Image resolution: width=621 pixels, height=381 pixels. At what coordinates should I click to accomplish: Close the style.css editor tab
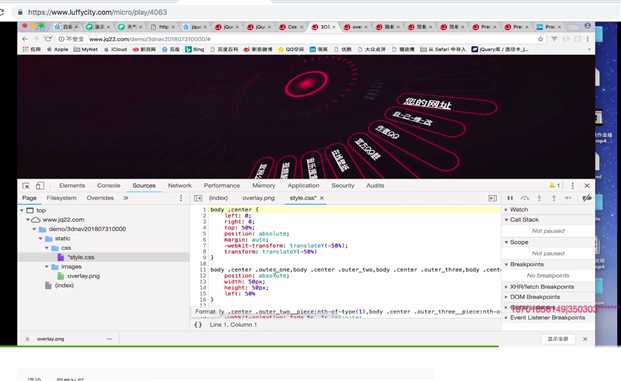[x=322, y=198]
